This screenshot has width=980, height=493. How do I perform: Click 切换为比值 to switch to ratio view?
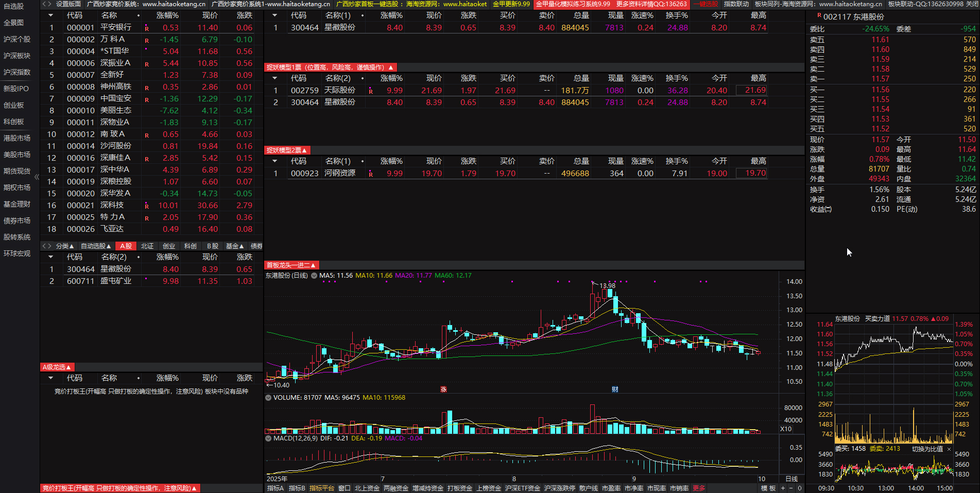[x=927, y=449]
